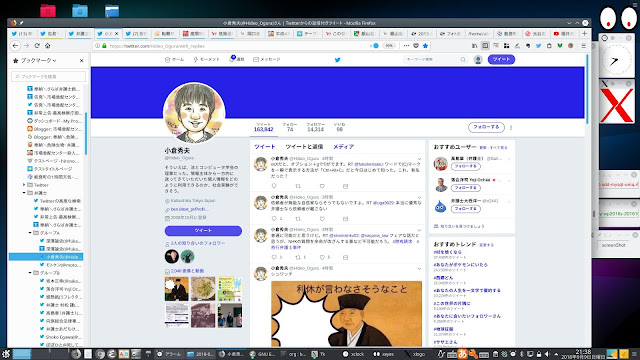Screen dimensions: 640x360
Task: Open Twitter notifications bell
Action: pyautogui.click(x=237, y=60)
